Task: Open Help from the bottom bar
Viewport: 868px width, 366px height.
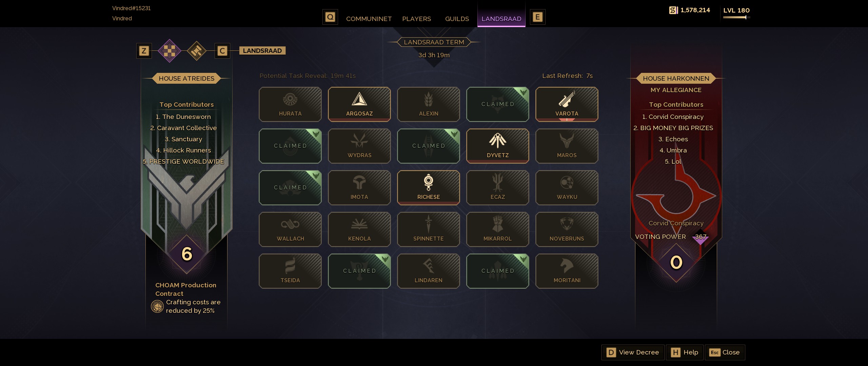Action: (685, 352)
